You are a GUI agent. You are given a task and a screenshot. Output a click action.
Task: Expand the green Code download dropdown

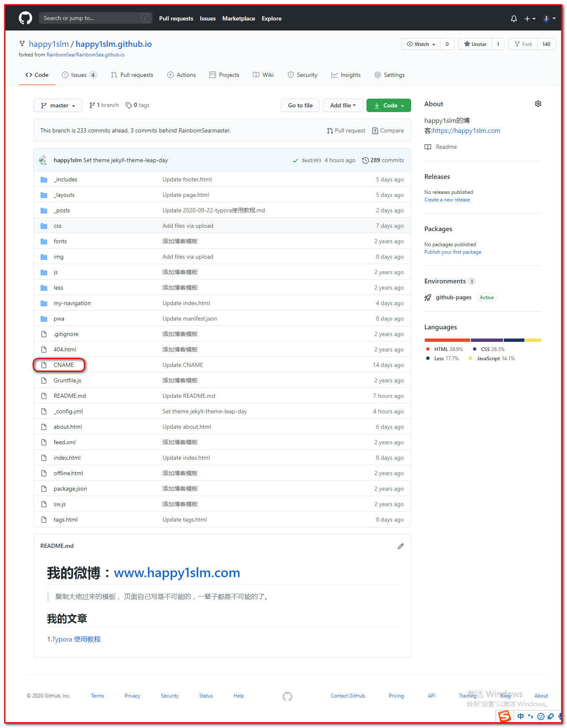(389, 105)
